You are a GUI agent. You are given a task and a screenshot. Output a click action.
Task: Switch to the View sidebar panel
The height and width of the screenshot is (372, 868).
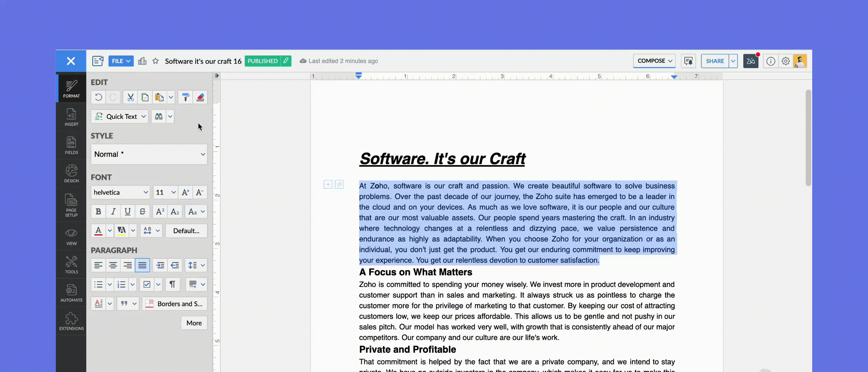(71, 237)
